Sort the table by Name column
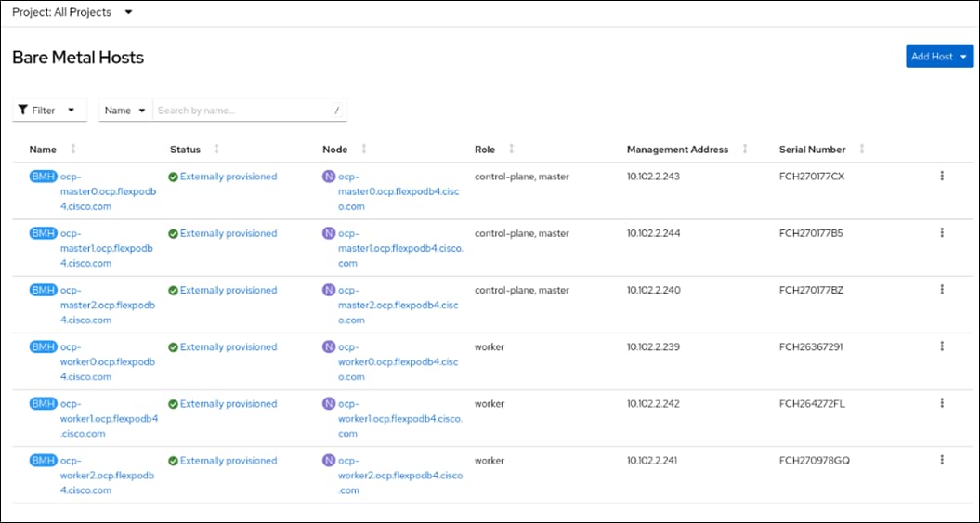This screenshot has width=980, height=523. [x=73, y=150]
